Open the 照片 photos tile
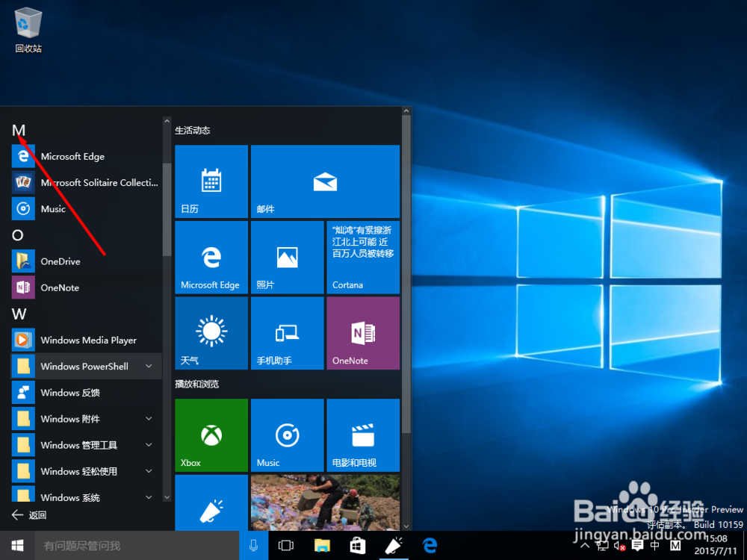Screen dimensions: 747x560 click(288, 257)
